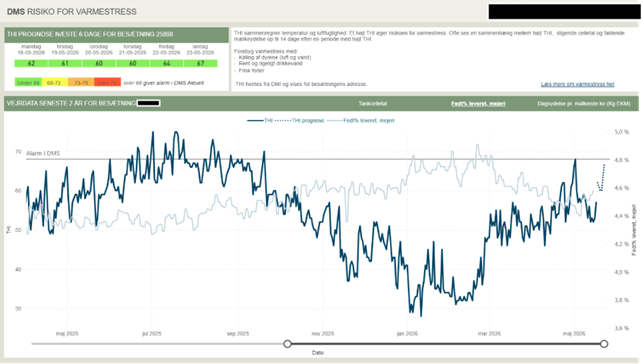Screen dimensions: 642x364
Task: Click the nov 2025 axis label
Action: pos(323,334)
